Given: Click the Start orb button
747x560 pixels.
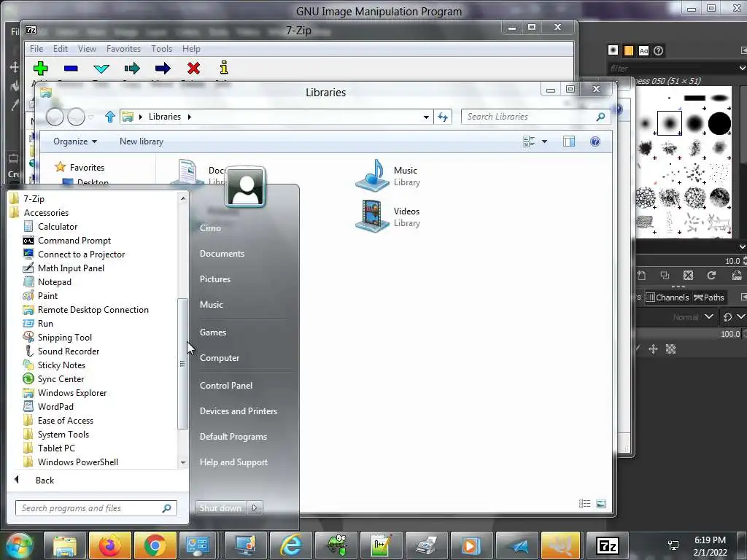Looking at the screenshot, I should click(x=18, y=545).
